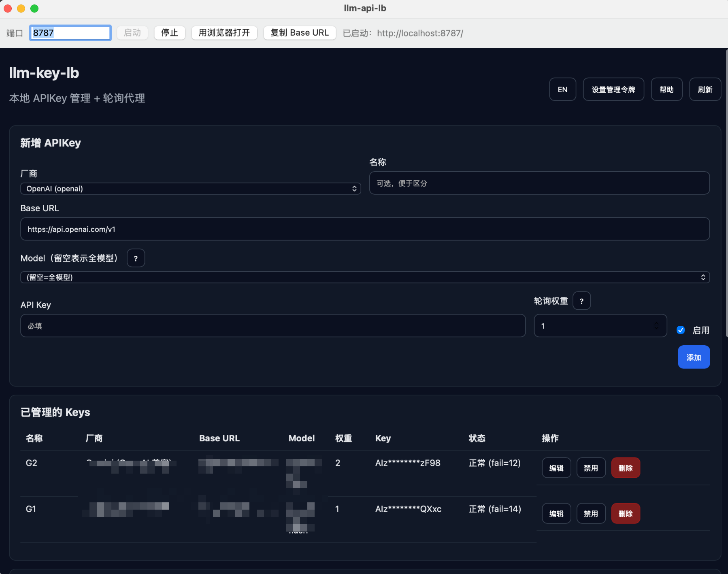Click the 刷新 refresh button
The width and height of the screenshot is (728, 574).
point(705,89)
